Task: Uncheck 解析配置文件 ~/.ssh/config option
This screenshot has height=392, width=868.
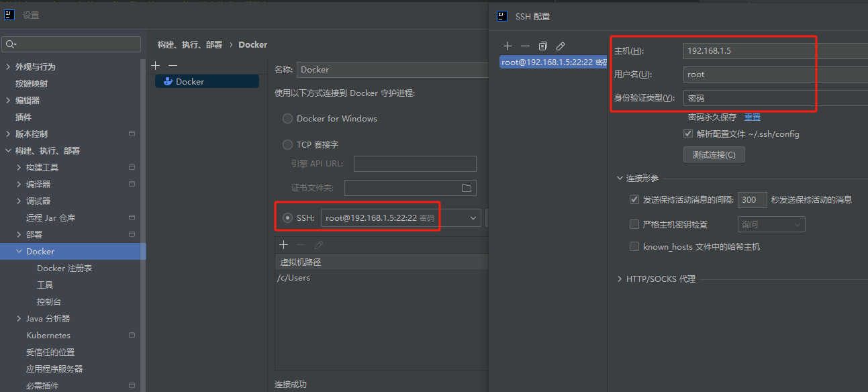Action: pyautogui.click(x=687, y=133)
